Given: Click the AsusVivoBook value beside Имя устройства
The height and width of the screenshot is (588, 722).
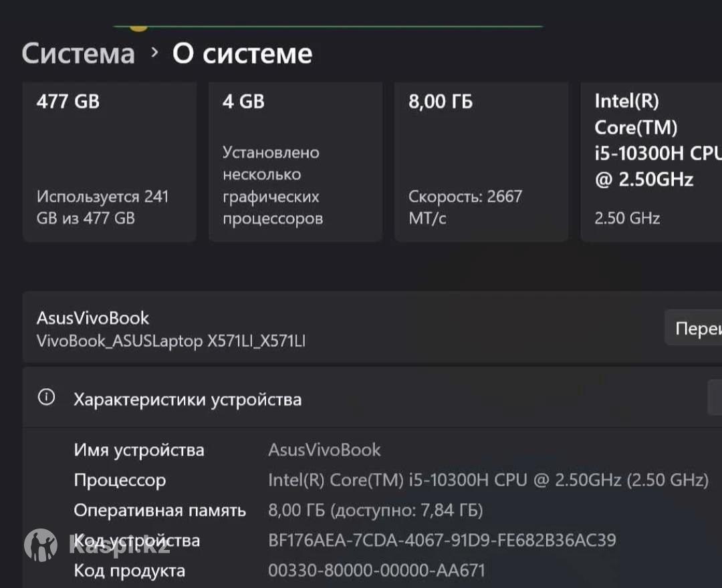Looking at the screenshot, I should (x=324, y=450).
